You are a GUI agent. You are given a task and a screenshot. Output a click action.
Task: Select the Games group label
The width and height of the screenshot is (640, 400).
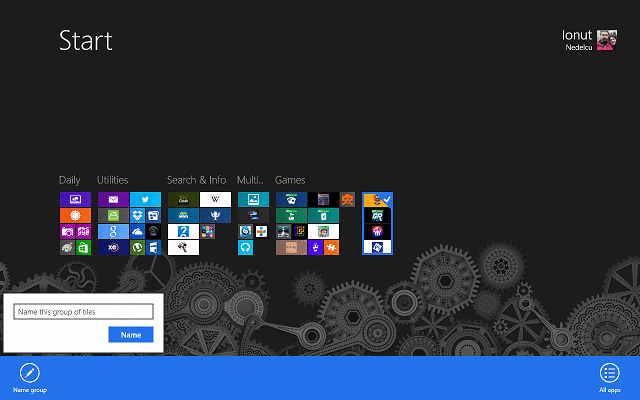click(x=290, y=180)
